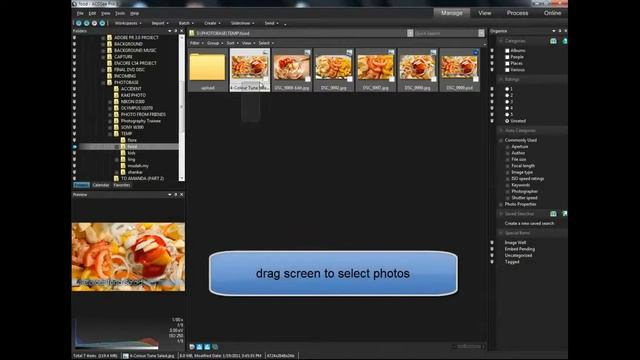The height and width of the screenshot is (360, 640).
Task: Click the fourth round toolbar navigation icon
Action: (102, 23)
